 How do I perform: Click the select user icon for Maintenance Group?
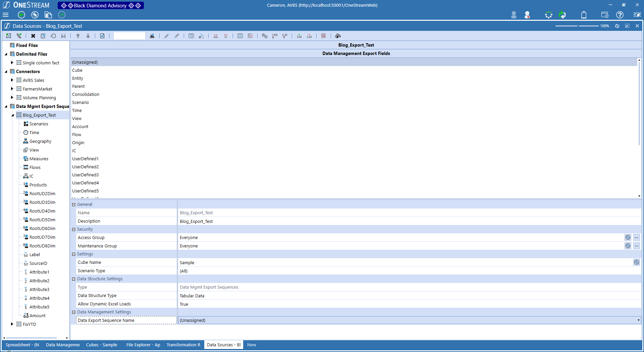(628, 246)
